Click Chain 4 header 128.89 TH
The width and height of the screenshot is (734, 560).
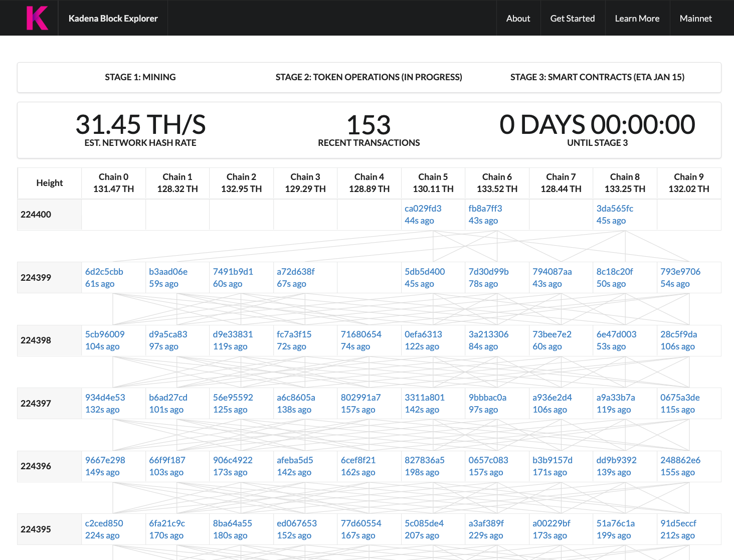370,183
